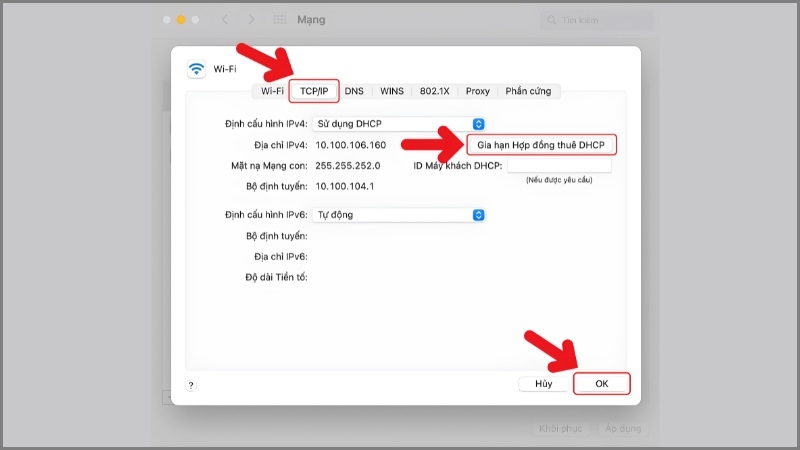
Task: Click the router address 10.100.104.1
Action: click(x=344, y=186)
